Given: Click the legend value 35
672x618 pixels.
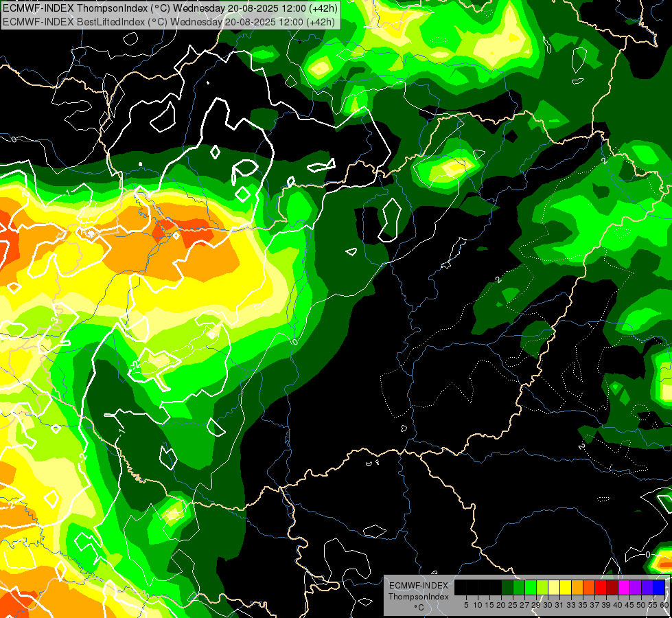Looking at the screenshot, I should [583, 605].
